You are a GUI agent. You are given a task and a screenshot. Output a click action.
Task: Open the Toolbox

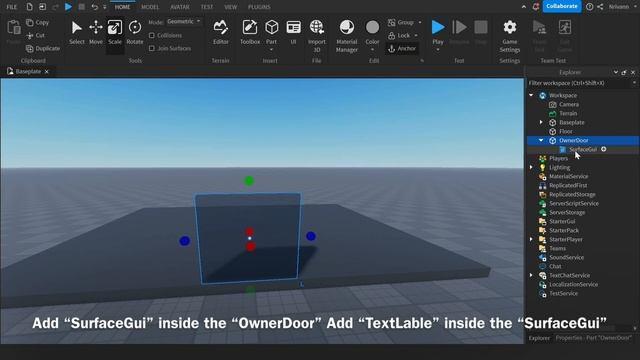tap(250, 32)
